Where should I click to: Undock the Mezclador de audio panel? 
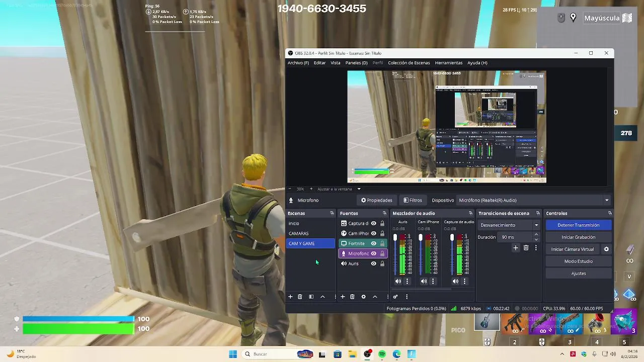point(470,213)
